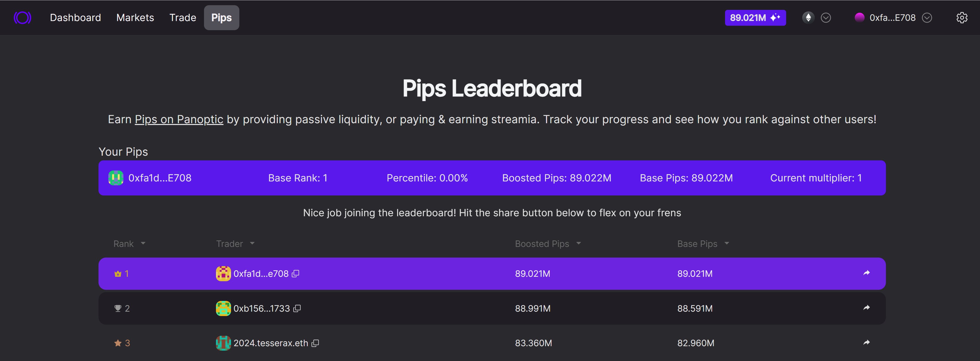Share the rank 1 row result
The width and height of the screenshot is (980, 361).
pyautogui.click(x=867, y=273)
